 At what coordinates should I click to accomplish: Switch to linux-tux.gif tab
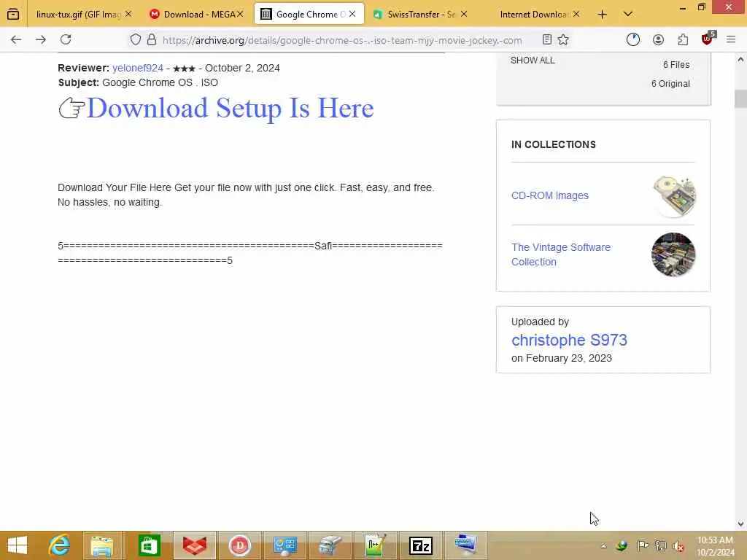pos(79,15)
